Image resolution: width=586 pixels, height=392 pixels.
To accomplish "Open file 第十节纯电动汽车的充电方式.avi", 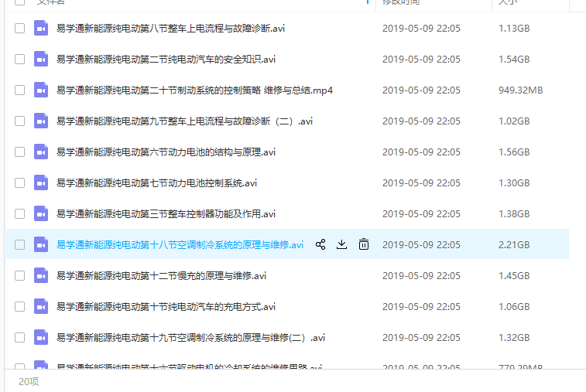I will point(166,307).
